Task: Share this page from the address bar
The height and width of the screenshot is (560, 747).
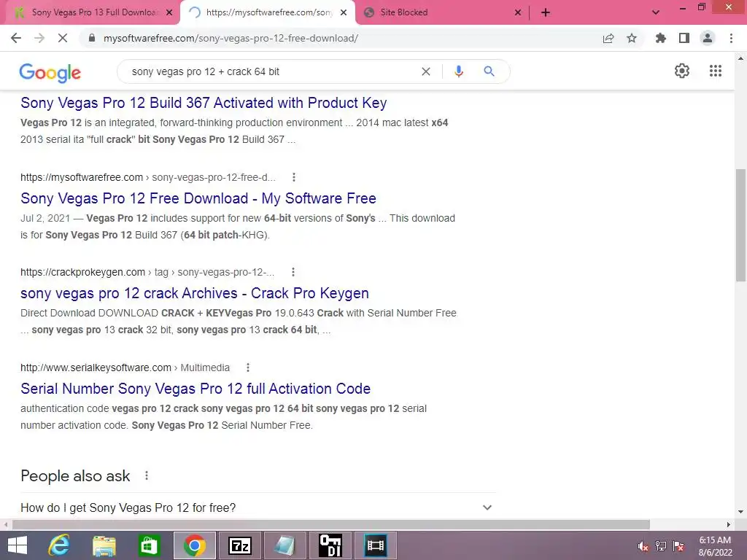Action: click(608, 38)
